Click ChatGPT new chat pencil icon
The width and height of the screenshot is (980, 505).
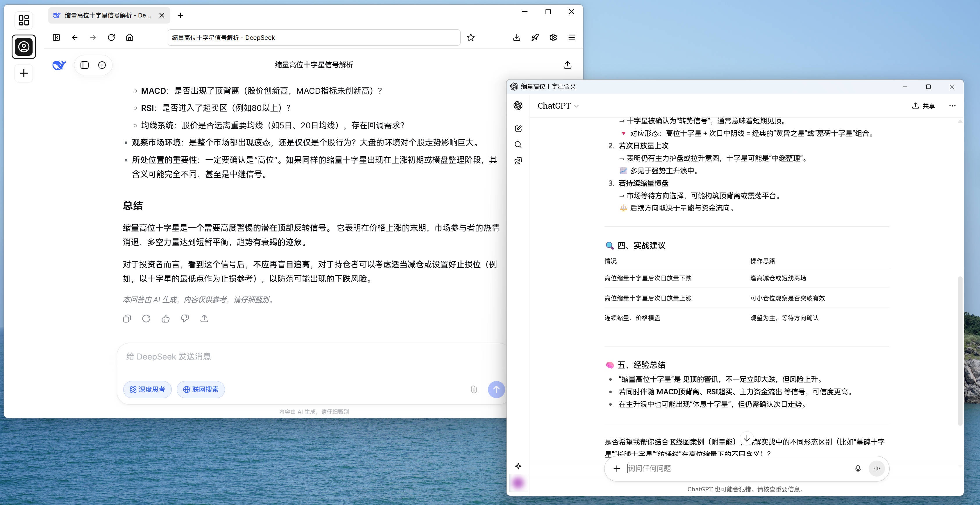(x=518, y=129)
